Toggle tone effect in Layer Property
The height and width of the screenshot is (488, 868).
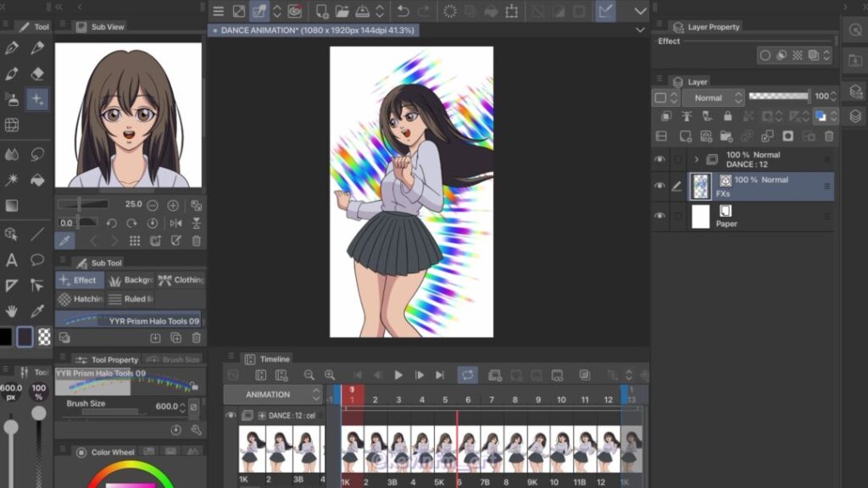(797, 55)
